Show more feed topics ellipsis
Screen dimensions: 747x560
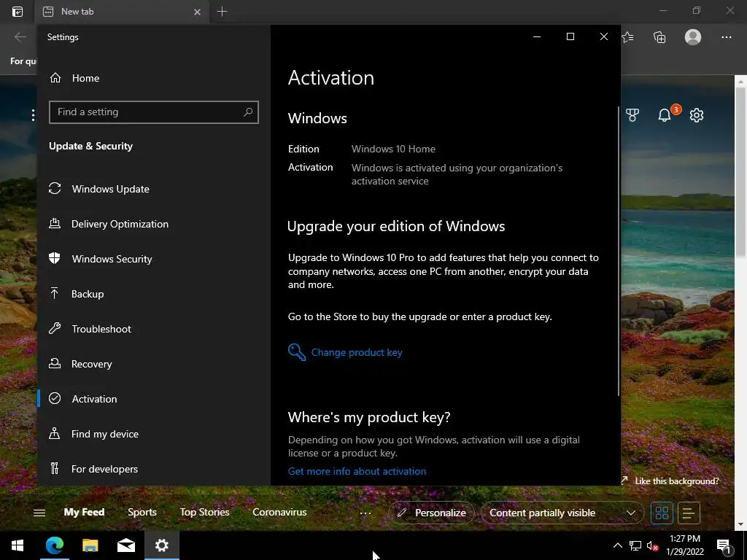point(365,513)
